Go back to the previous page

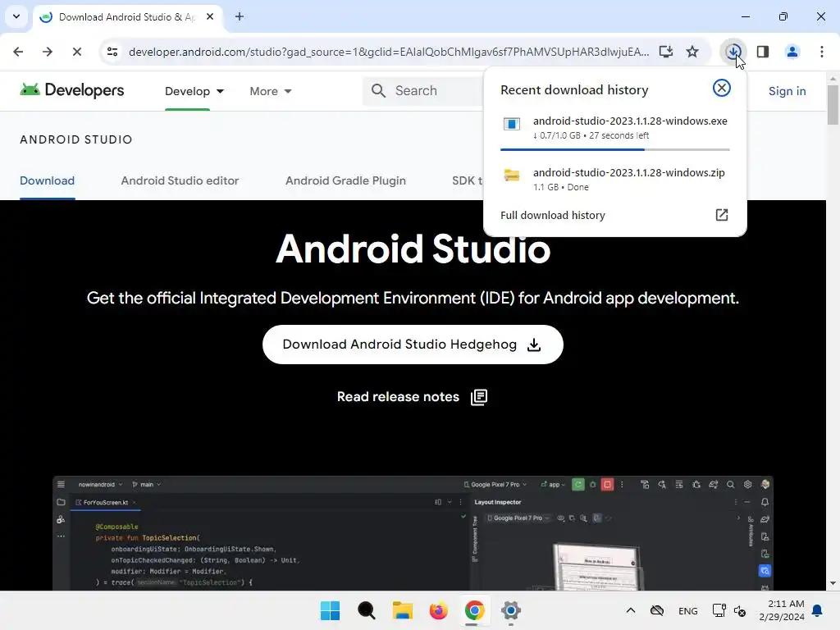pos(18,52)
